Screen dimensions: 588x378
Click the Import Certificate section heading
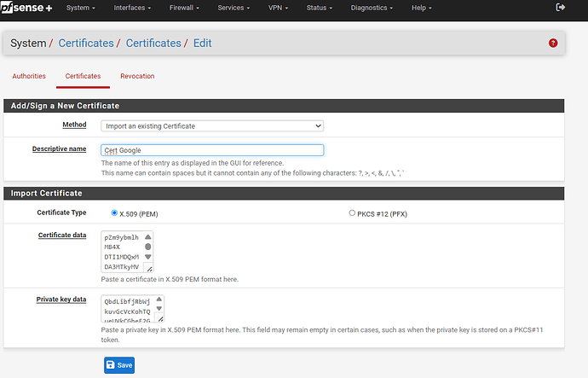(46, 194)
